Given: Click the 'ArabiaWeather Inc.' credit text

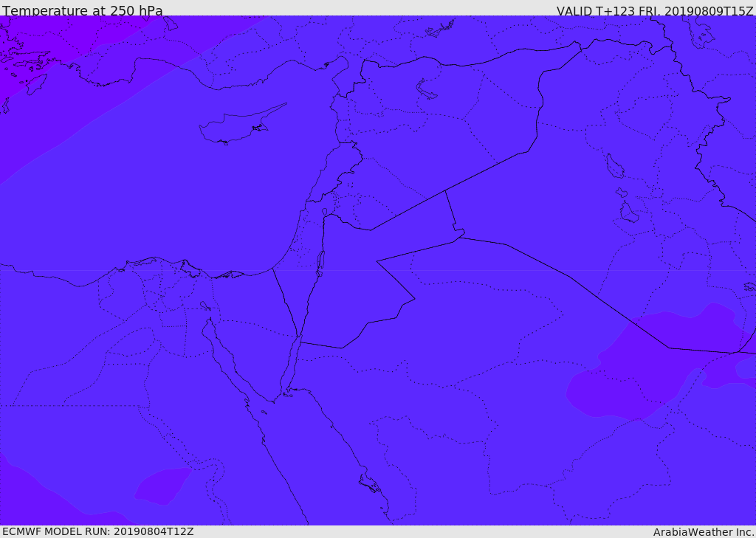Looking at the screenshot, I should [x=704, y=532].
